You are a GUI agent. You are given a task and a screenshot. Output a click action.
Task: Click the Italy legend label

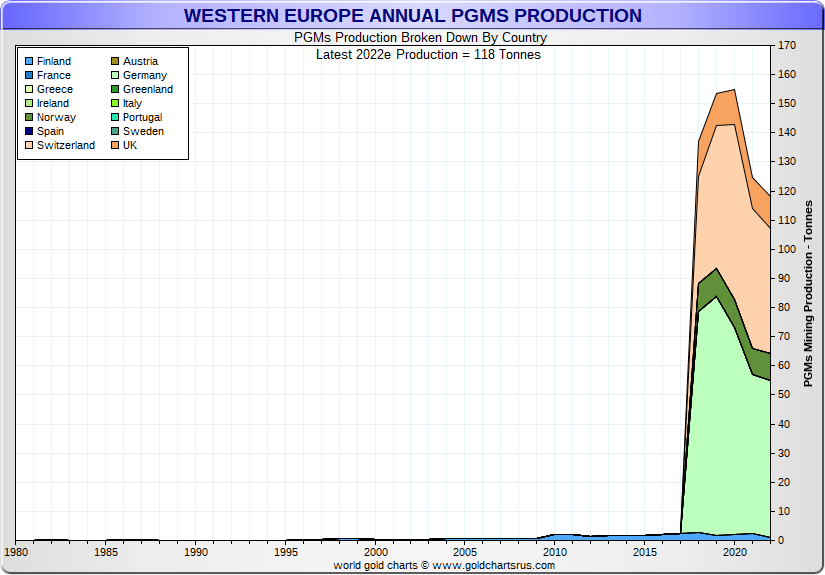tap(132, 104)
